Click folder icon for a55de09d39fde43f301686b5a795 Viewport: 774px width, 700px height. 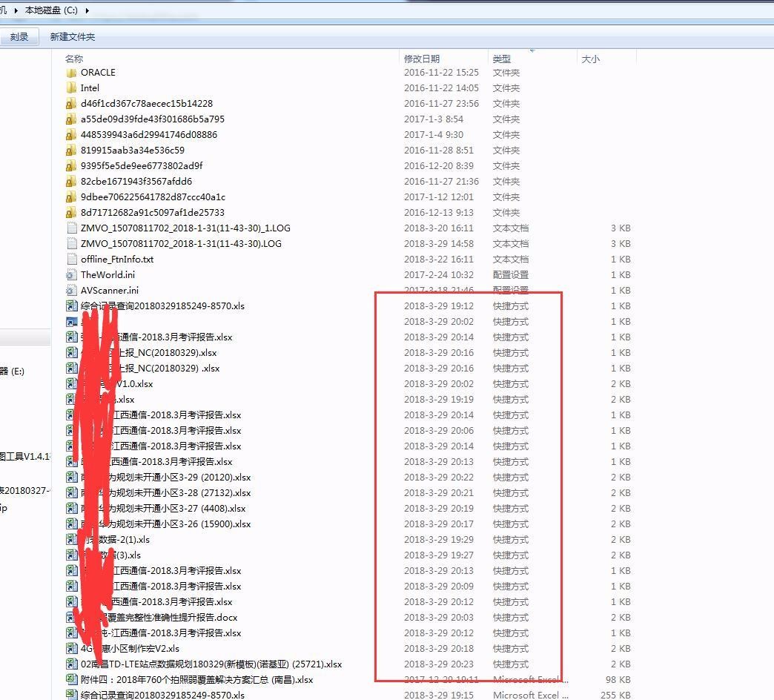coord(71,119)
